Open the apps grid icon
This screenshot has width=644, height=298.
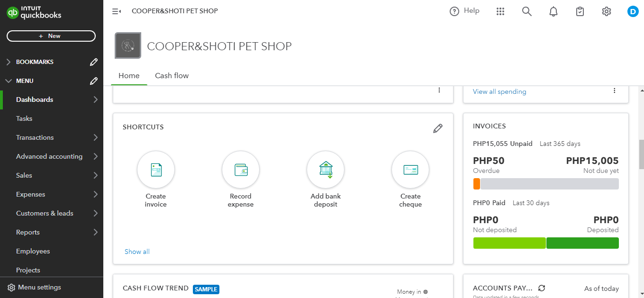pos(500,11)
